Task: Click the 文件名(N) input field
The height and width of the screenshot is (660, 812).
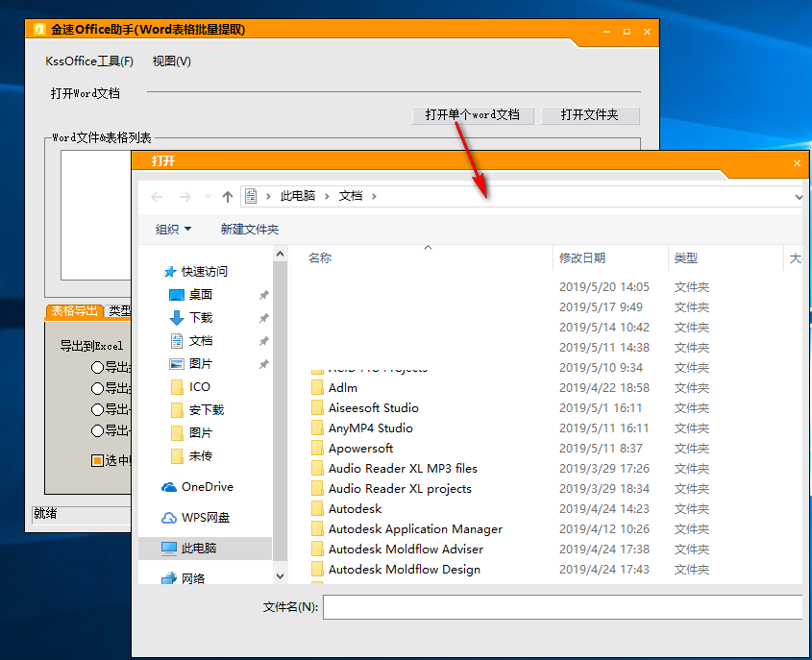Action: [x=563, y=607]
